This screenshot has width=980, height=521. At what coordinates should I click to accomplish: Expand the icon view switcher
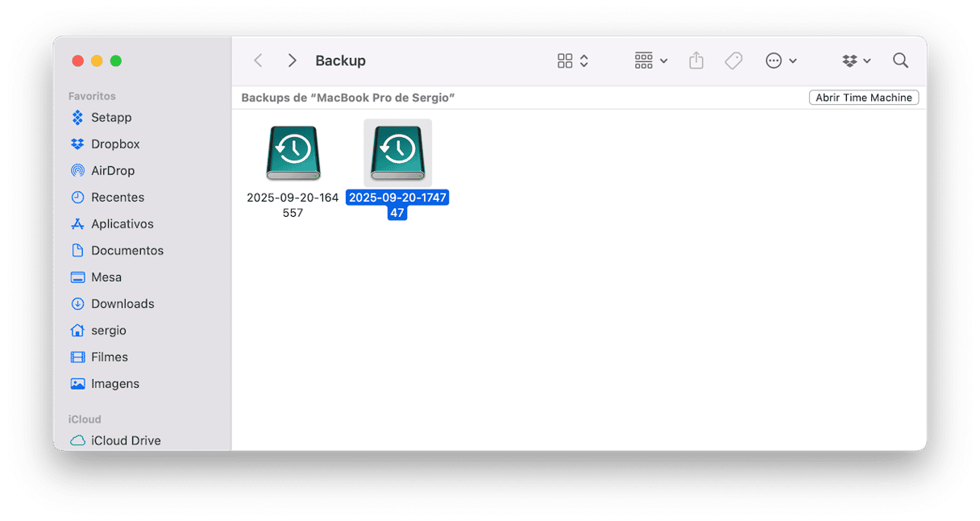click(x=573, y=60)
